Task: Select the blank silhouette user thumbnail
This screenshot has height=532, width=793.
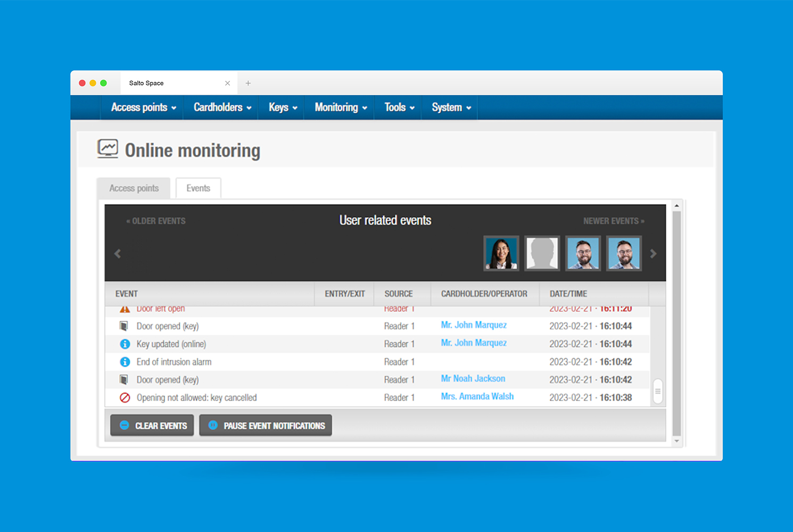Action: click(542, 253)
